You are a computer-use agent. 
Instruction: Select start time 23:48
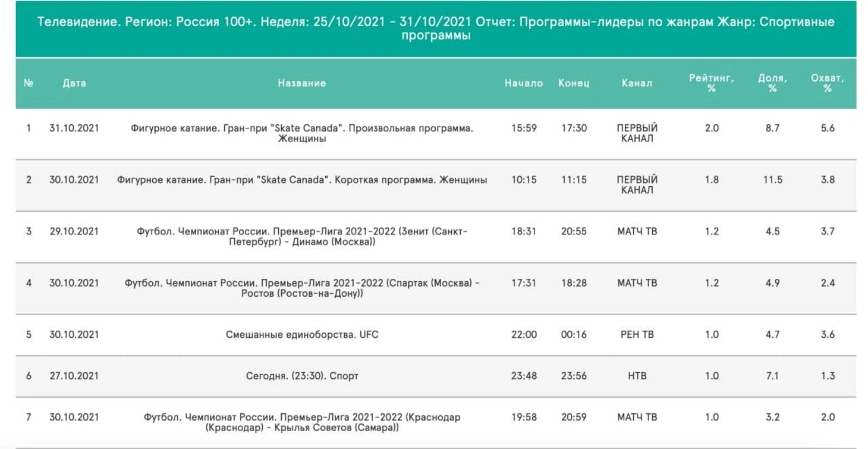click(x=524, y=376)
